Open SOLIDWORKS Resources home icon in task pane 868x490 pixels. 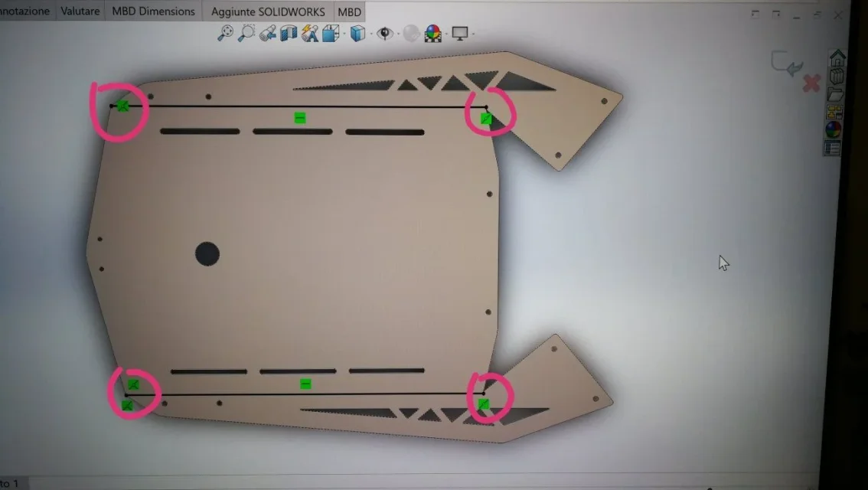point(837,57)
